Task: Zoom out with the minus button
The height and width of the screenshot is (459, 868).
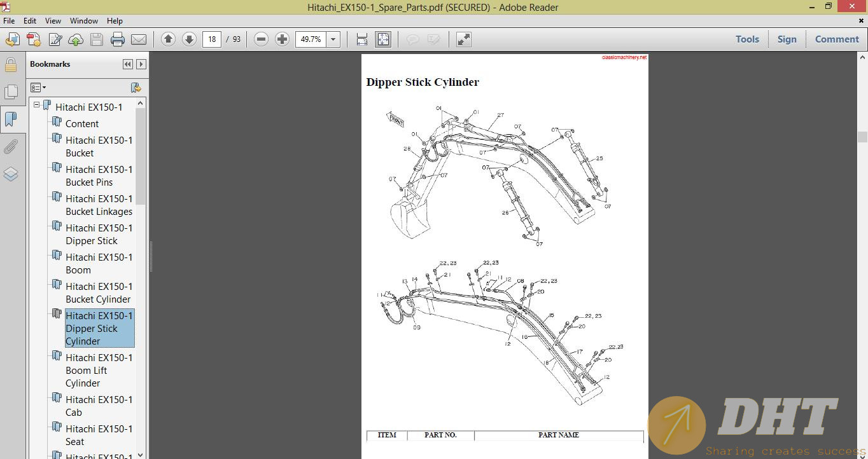Action: click(261, 39)
